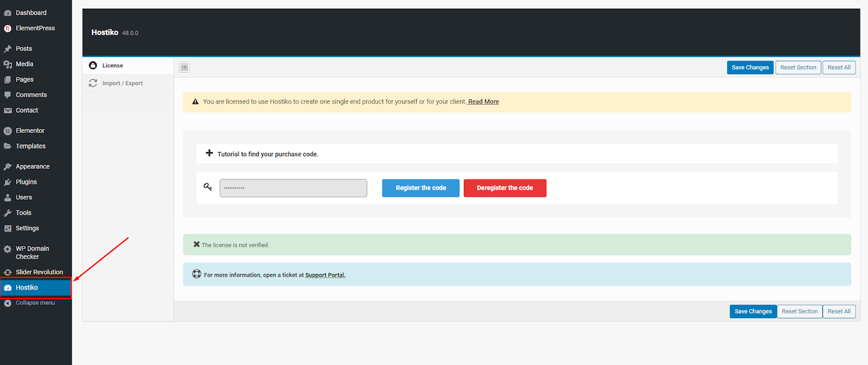Click the top Save Changes button
This screenshot has height=365, width=868.
[x=750, y=68]
